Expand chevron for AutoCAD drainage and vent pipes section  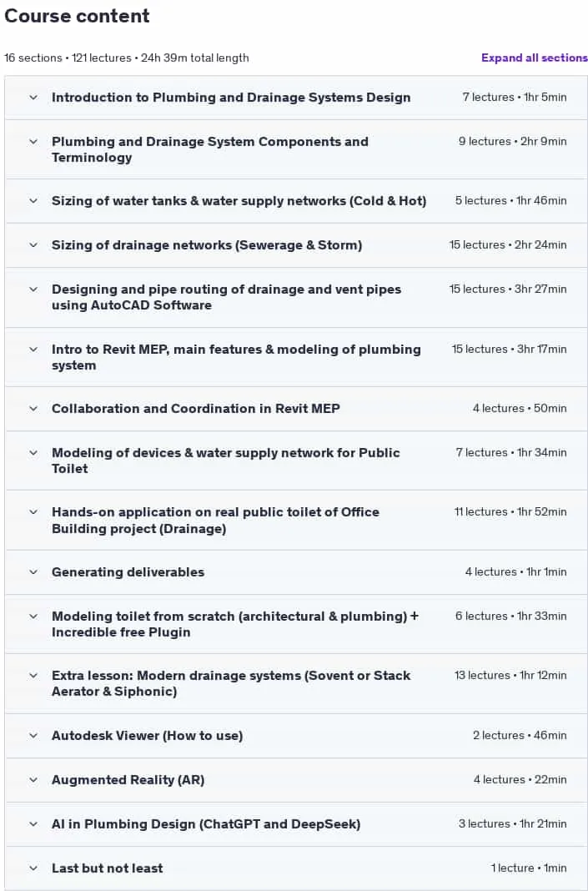(x=33, y=289)
